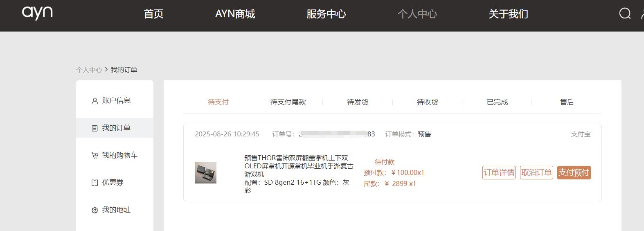Click the 我的地址 gear icon

click(95, 210)
